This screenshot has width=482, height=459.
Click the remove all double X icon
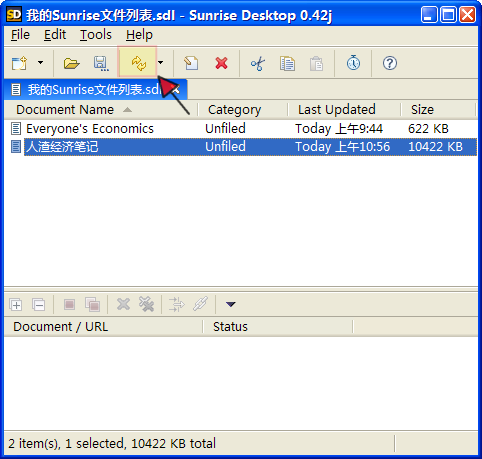(146, 304)
